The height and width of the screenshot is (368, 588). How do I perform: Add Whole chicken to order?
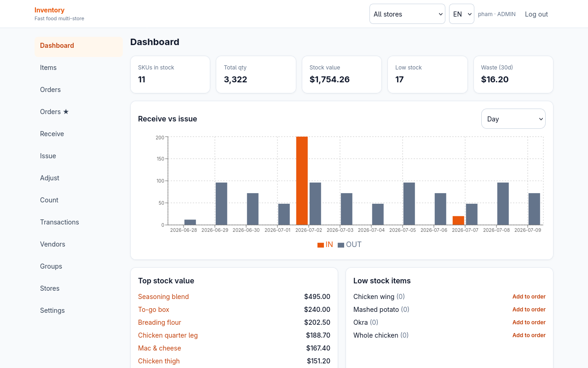coord(529,335)
